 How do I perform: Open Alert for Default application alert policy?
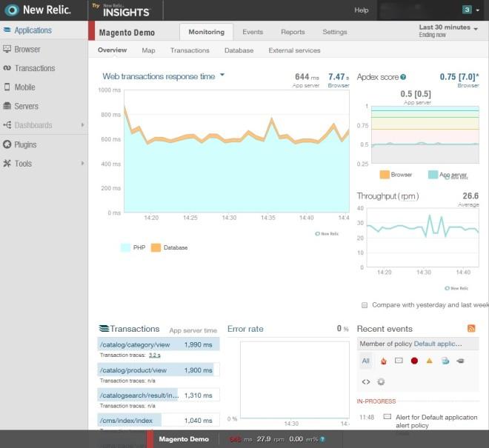[x=436, y=421]
